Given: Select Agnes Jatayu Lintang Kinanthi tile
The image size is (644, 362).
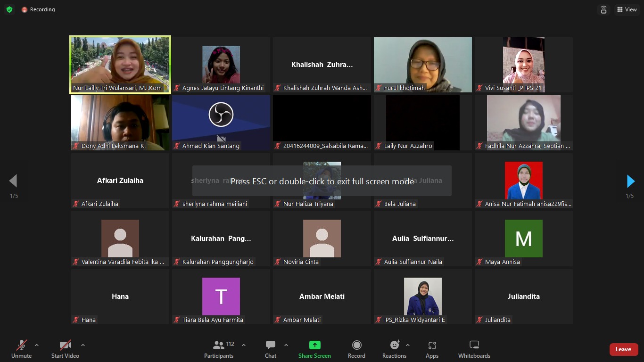Looking at the screenshot, I should (221, 65).
